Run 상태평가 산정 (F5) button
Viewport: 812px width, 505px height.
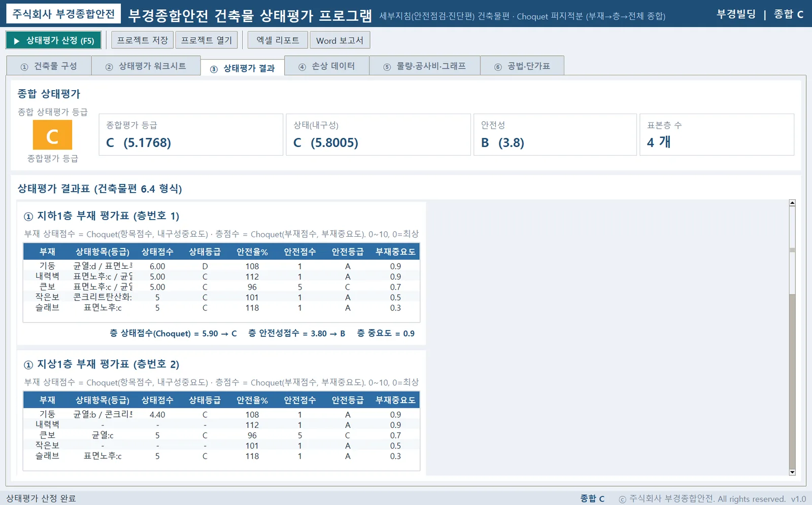point(53,41)
